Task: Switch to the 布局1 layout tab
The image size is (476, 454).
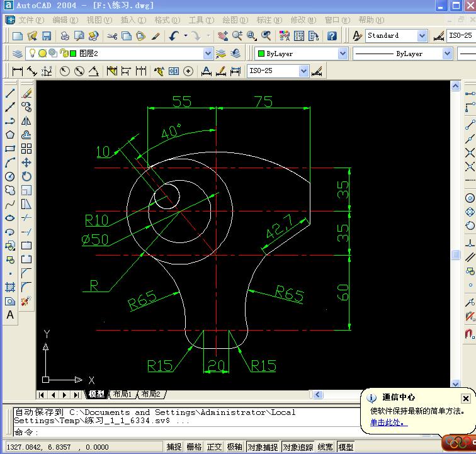Action: click(x=122, y=394)
